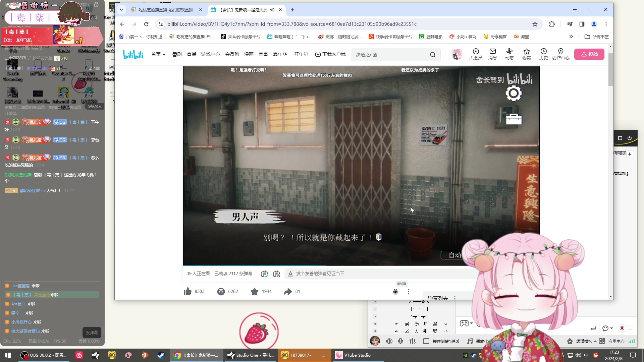
Task: Toggle danmaku display on the video
Action: 264,274
